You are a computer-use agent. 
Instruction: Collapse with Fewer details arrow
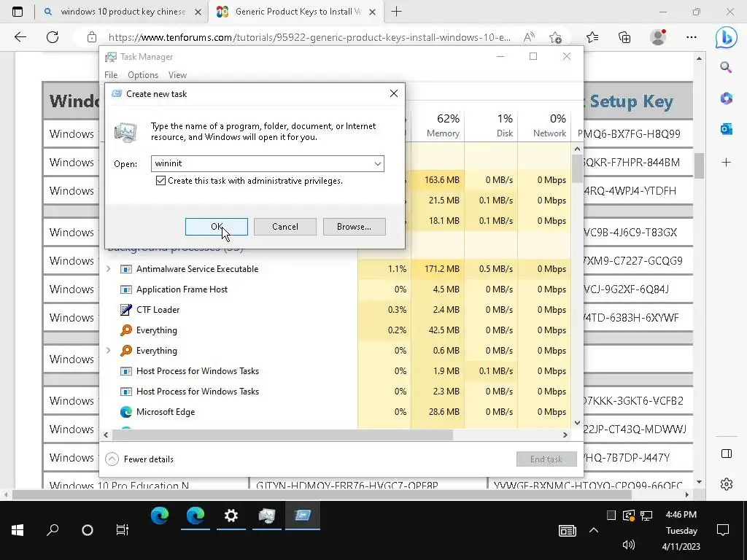112,459
